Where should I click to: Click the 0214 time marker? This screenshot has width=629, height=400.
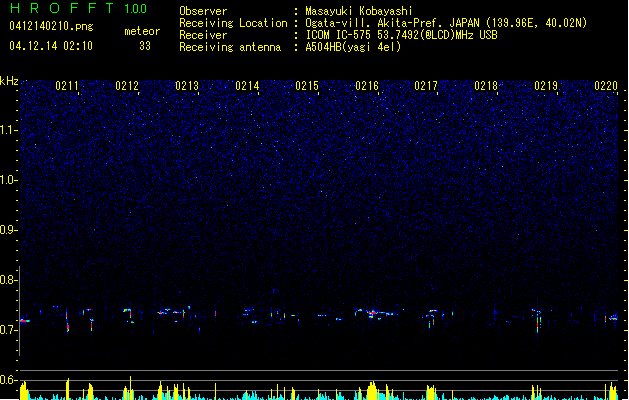247,86
